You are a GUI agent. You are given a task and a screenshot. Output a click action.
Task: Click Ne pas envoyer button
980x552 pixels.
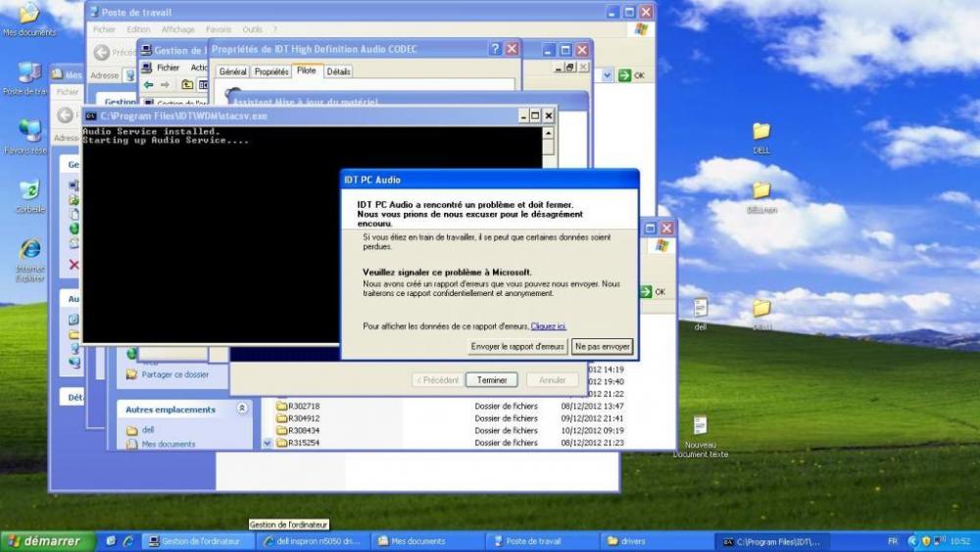coord(603,346)
